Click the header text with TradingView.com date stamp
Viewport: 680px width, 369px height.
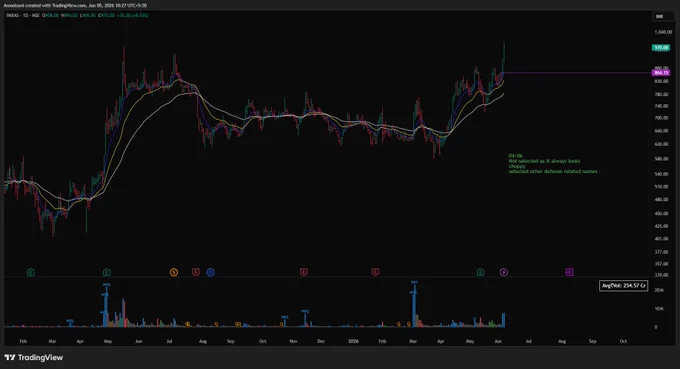pyautogui.click(x=75, y=6)
